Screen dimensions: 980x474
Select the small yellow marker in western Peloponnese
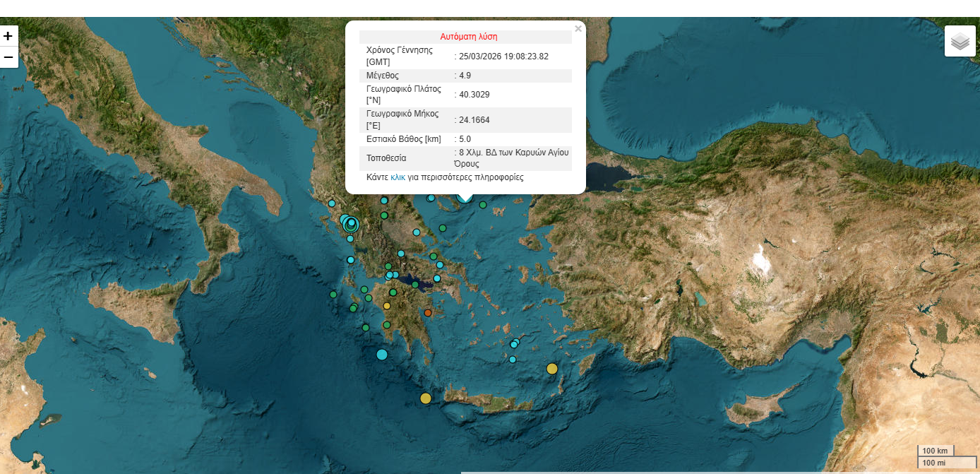pos(386,306)
